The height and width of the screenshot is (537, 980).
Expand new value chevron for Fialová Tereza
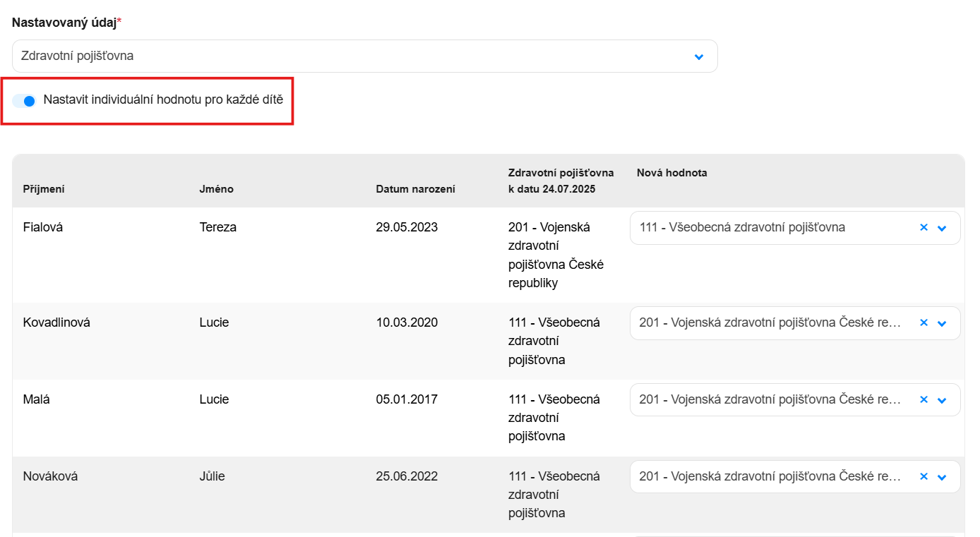tap(942, 228)
